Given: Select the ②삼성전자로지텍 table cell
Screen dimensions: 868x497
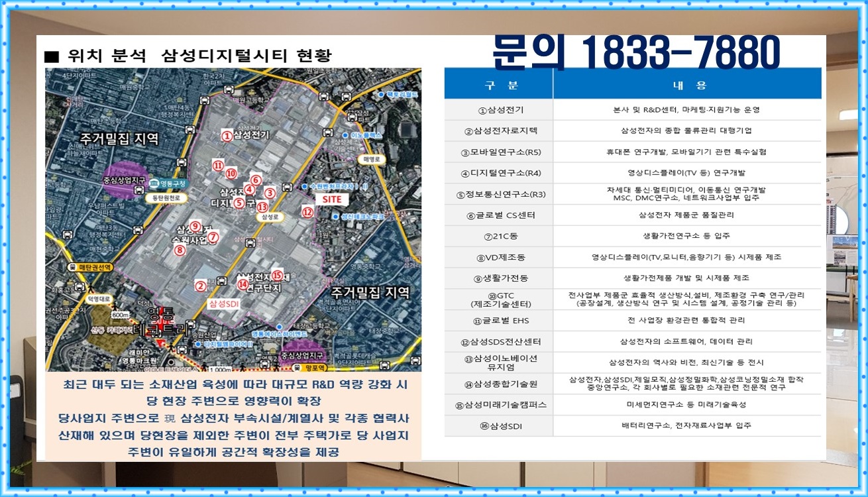Looking at the screenshot, I should pyautogui.click(x=500, y=131).
